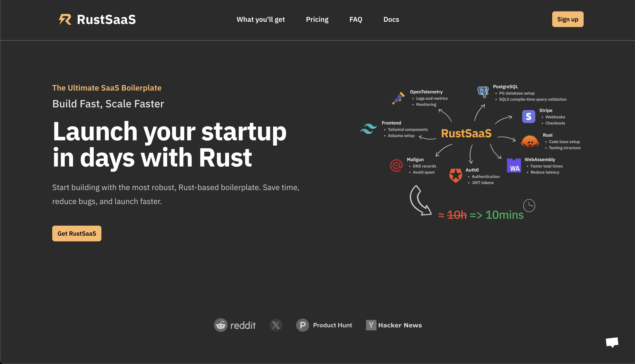Open the Docs nav link
Screen dimensions: 635x364
(x=391, y=19)
